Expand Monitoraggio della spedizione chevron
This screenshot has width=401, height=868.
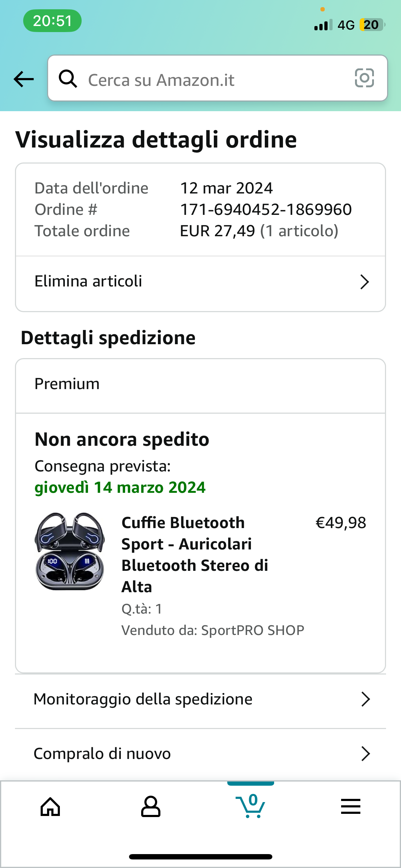365,699
